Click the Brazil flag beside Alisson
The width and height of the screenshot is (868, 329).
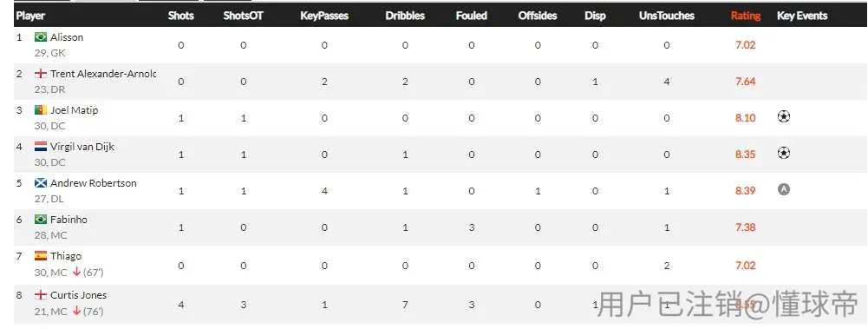tap(41, 37)
